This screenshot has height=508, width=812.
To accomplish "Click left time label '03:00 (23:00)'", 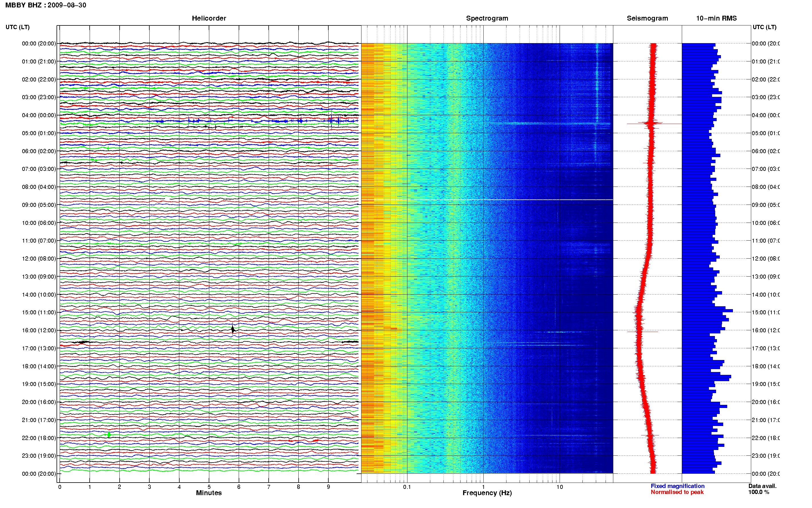I will 39,97.
